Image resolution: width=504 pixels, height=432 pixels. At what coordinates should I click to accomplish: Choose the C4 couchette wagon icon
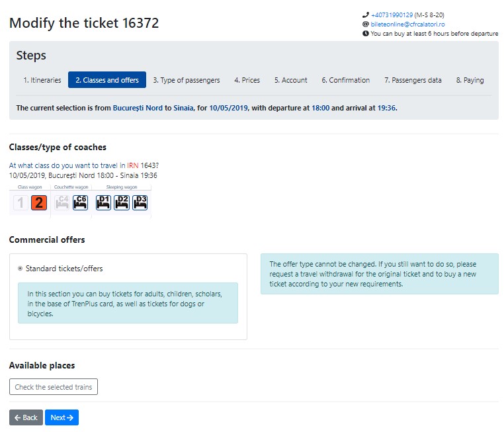coord(62,203)
